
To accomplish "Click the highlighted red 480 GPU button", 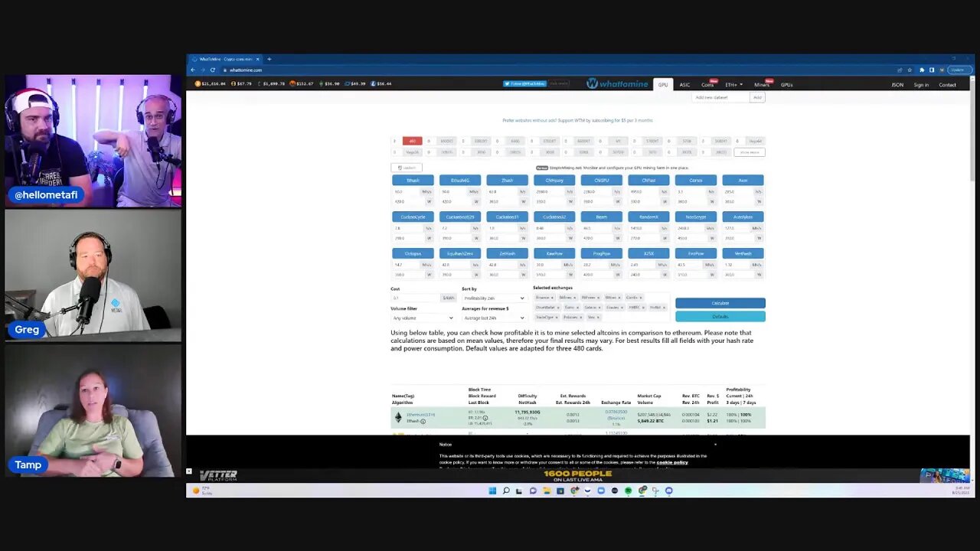I will pyautogui.click(x=412, y=141).
